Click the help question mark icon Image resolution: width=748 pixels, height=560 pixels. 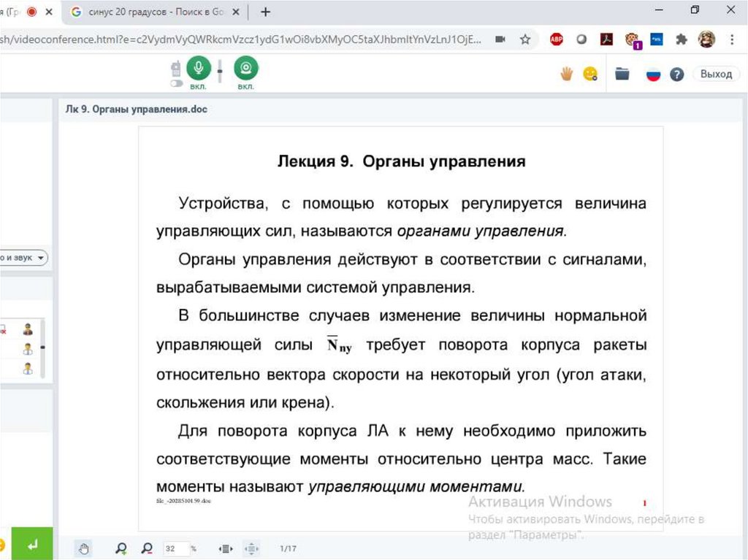coord(677,74)
